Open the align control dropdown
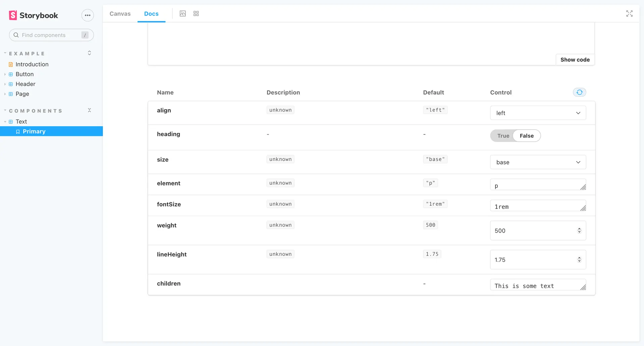644x346 pixels. click(x=537, y=113)
